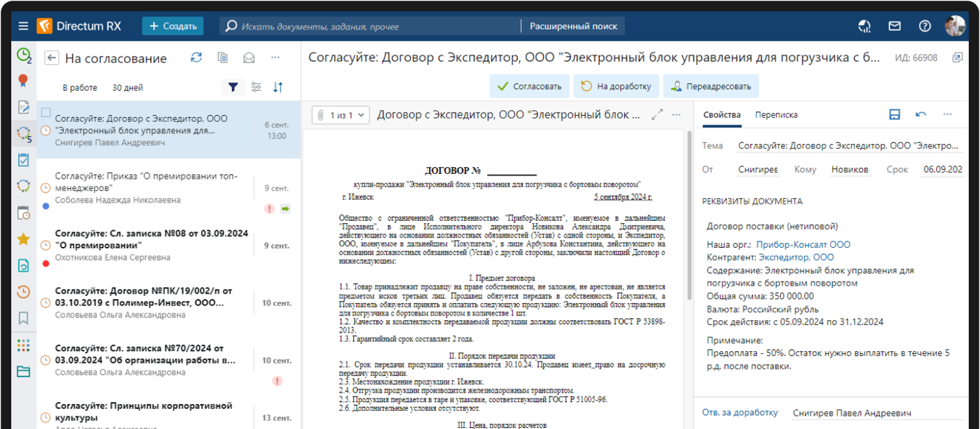Click the Создать button
The height and width of the screenshot is (429, 980).
point(172,26)
